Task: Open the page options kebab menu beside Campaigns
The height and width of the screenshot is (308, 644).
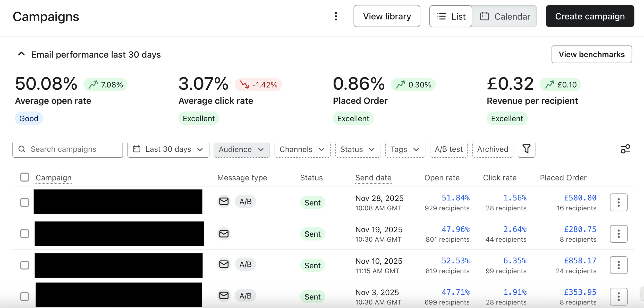Action: pyautogui.click(x=336, y=16)
